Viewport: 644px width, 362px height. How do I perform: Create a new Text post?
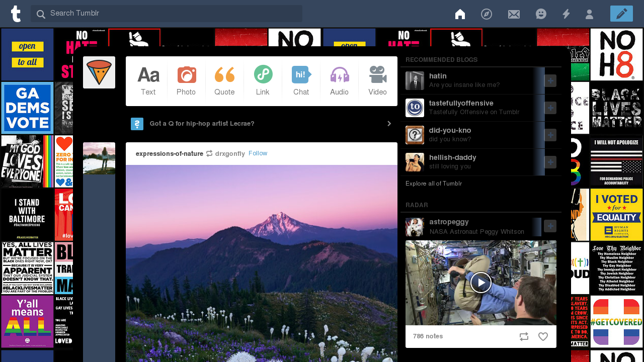(148, 81)
